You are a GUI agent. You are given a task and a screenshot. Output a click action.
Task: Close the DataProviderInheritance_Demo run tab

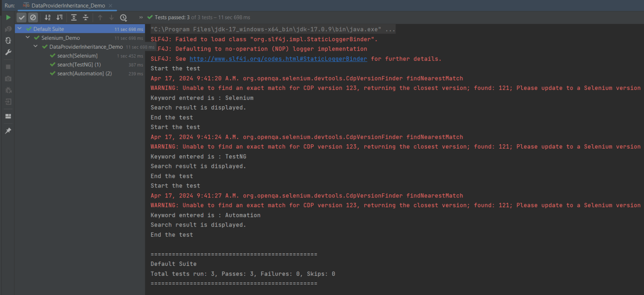[x=111, y=5]
